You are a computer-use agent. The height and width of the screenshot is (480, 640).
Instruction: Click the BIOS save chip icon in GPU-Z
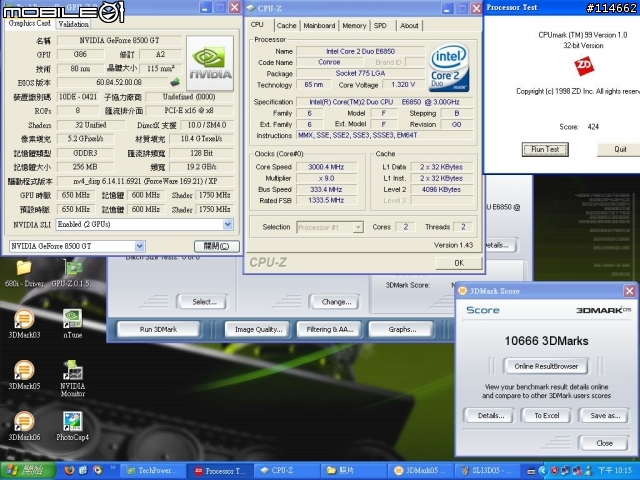[175, 82]
